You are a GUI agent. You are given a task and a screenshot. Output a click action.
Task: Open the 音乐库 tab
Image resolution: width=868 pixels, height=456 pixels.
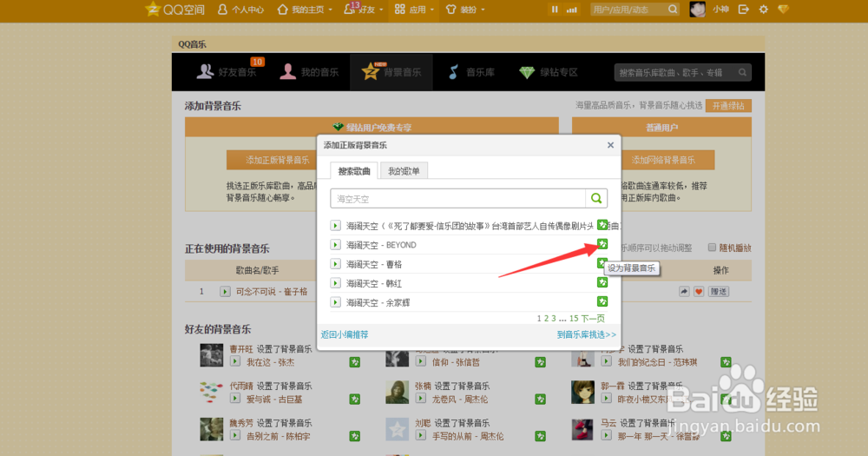coord(471,72)
